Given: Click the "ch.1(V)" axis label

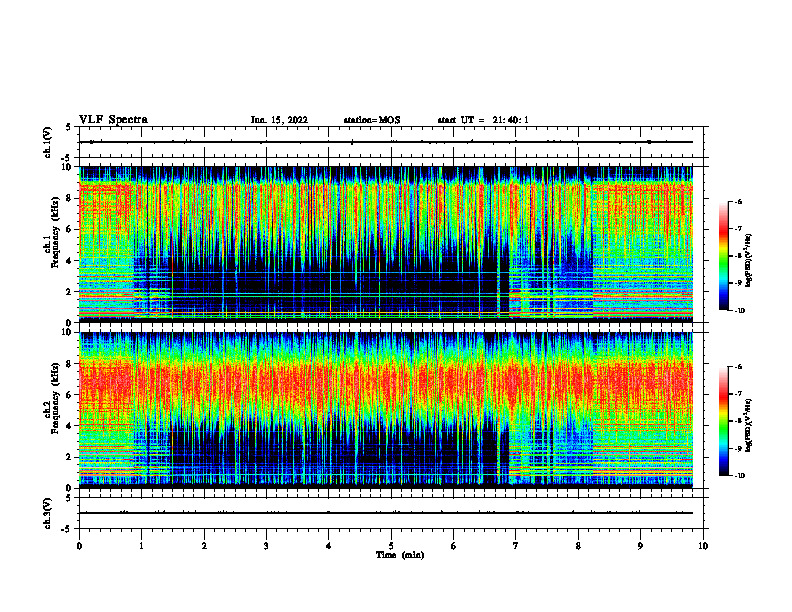Looking at the screenshot, I should pyautogui.click(x=48, y=142).
